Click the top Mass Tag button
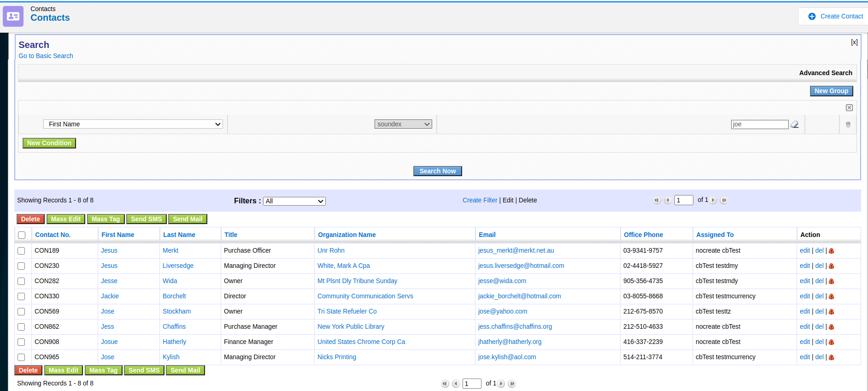Viewport: 868px width, 391px height. (106, 219)
